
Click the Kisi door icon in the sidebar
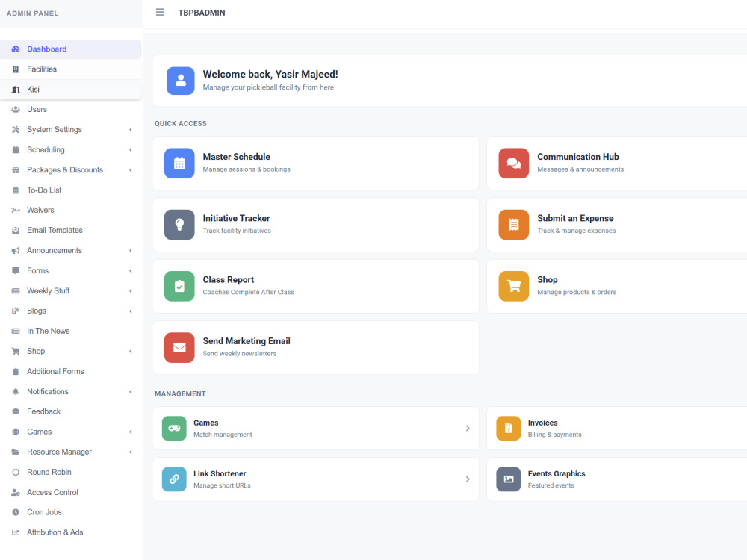(16, 90)
